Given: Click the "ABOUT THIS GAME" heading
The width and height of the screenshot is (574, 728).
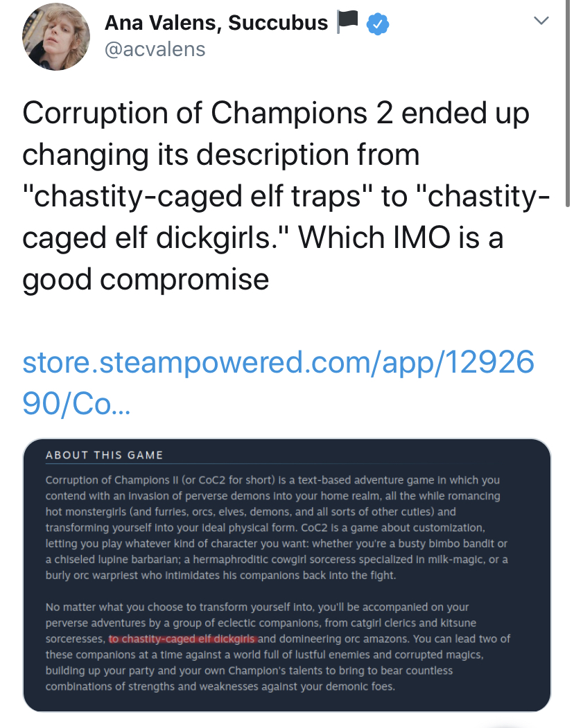Looking at the screenshot, I should (105, 455).
